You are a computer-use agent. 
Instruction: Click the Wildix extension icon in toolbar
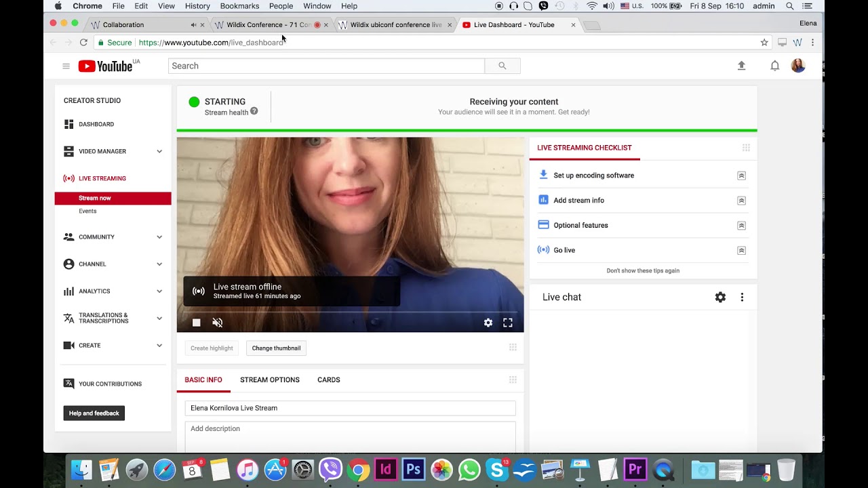[x=797, y=42]
